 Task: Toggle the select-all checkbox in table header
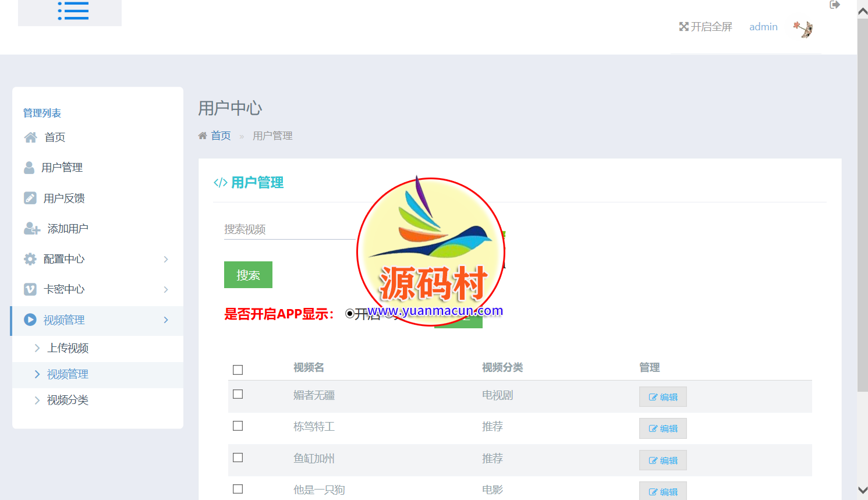(x=238, y=370)
